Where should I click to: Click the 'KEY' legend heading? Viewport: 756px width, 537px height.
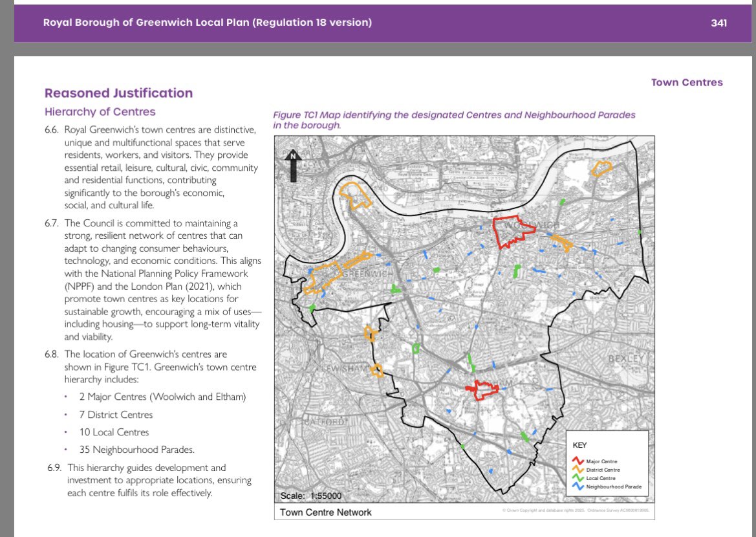click(579, 445)
